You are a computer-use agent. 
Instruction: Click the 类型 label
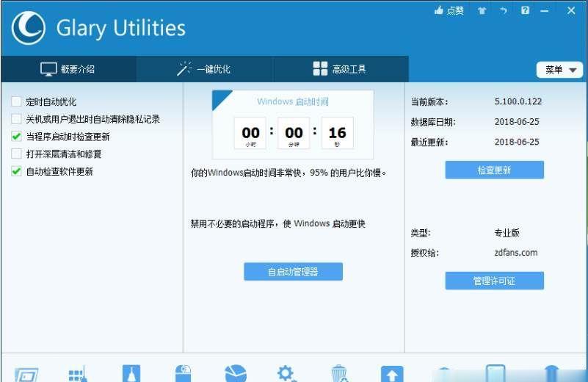(x=421, y=233)
